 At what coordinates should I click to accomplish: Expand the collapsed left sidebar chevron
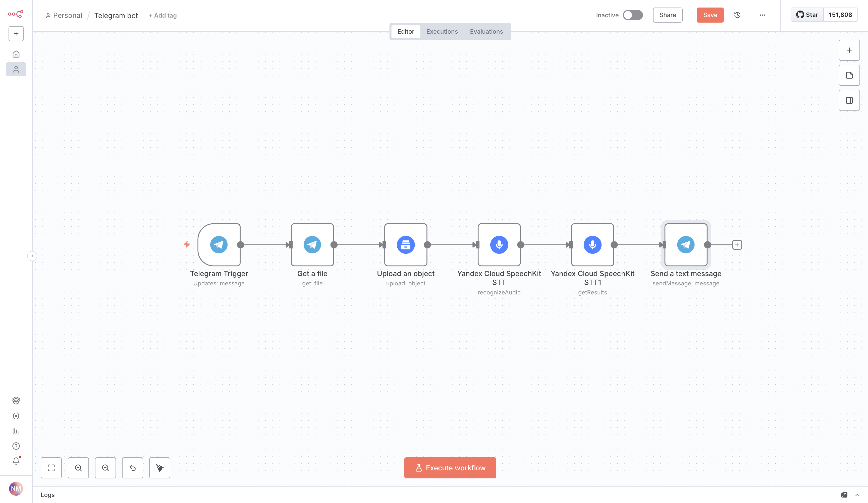click(x=32, y=256)
